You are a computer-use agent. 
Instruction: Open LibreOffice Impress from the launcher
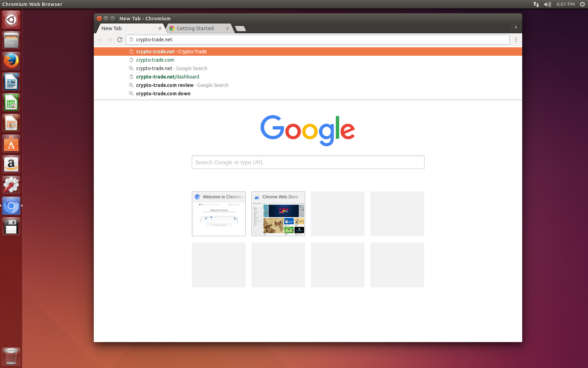tap(11, 123)
